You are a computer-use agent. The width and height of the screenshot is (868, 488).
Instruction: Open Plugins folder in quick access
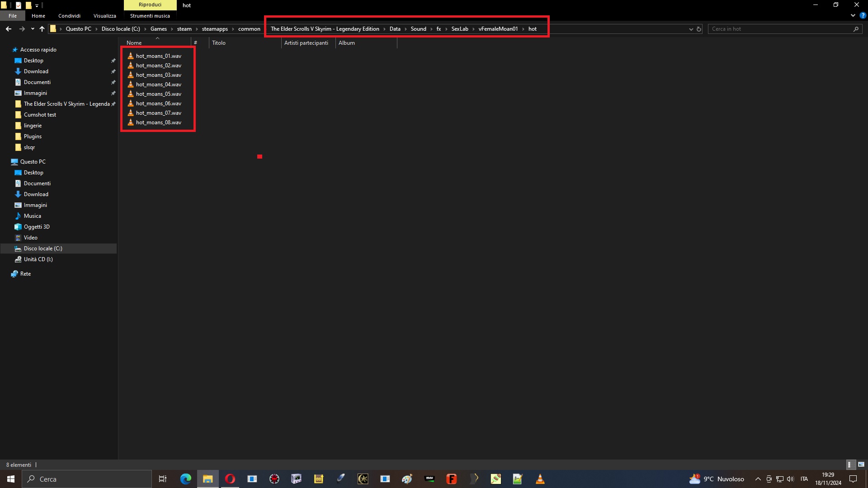pos(33,136)
